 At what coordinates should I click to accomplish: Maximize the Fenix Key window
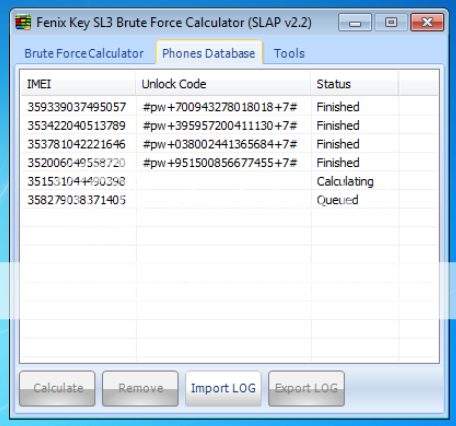tap(391, 22)
